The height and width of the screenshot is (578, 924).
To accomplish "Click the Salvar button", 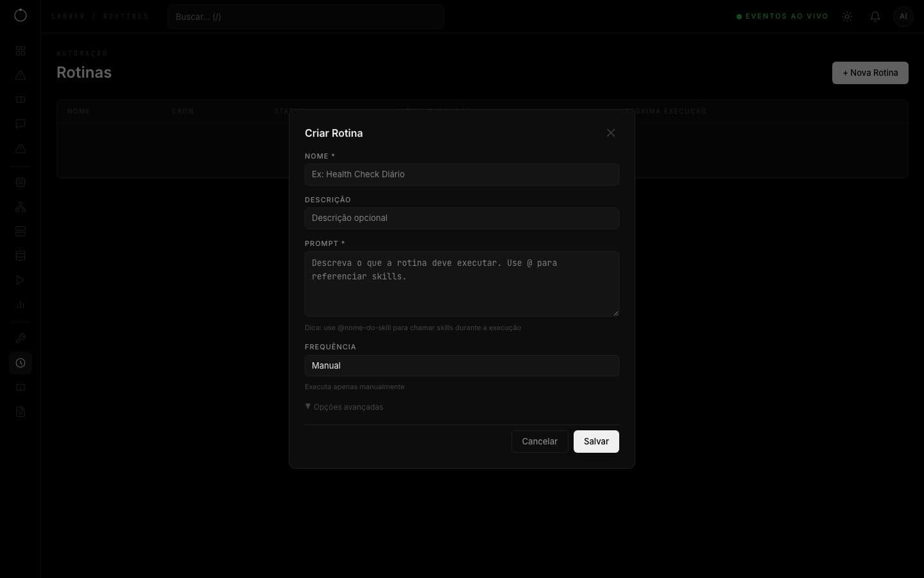I will [596, 441].
